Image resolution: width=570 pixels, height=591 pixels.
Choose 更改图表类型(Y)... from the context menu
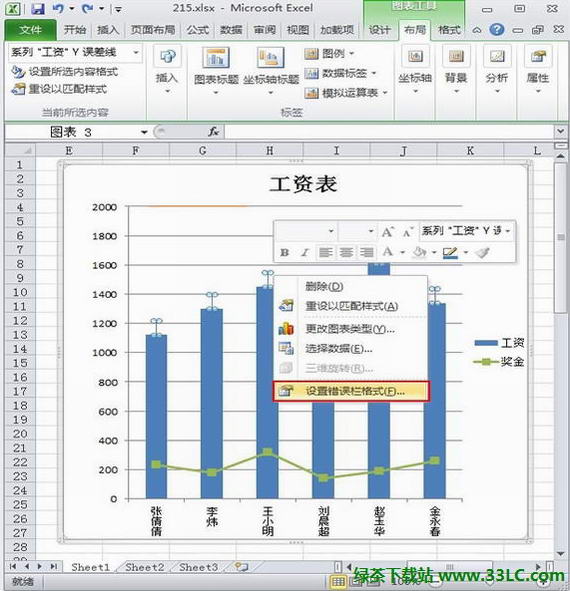point(351,329)
